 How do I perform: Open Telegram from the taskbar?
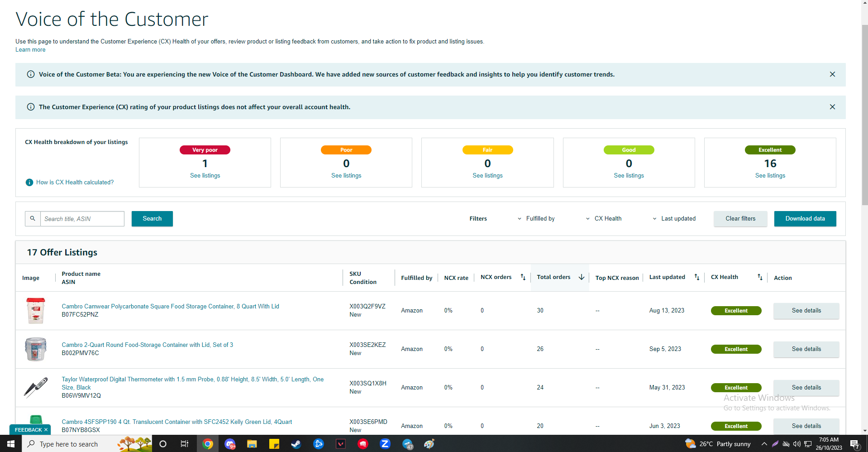[408, 444]
